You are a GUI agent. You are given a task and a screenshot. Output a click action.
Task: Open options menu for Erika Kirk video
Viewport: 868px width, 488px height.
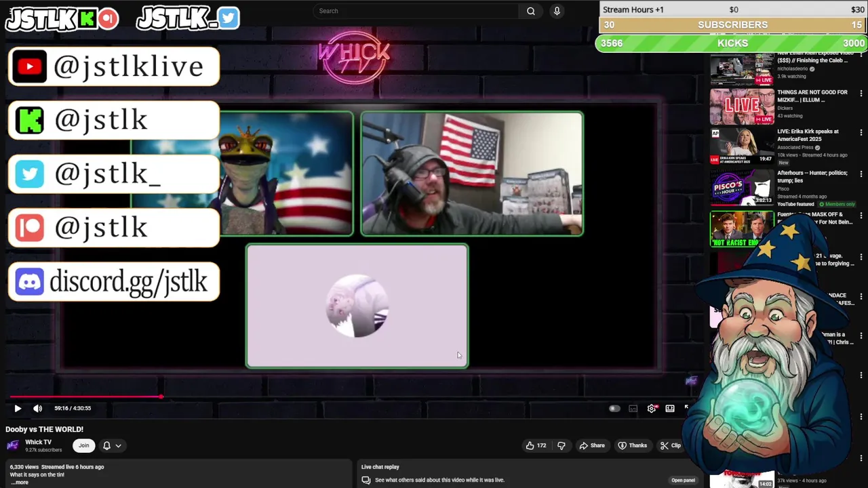[861, 133]
